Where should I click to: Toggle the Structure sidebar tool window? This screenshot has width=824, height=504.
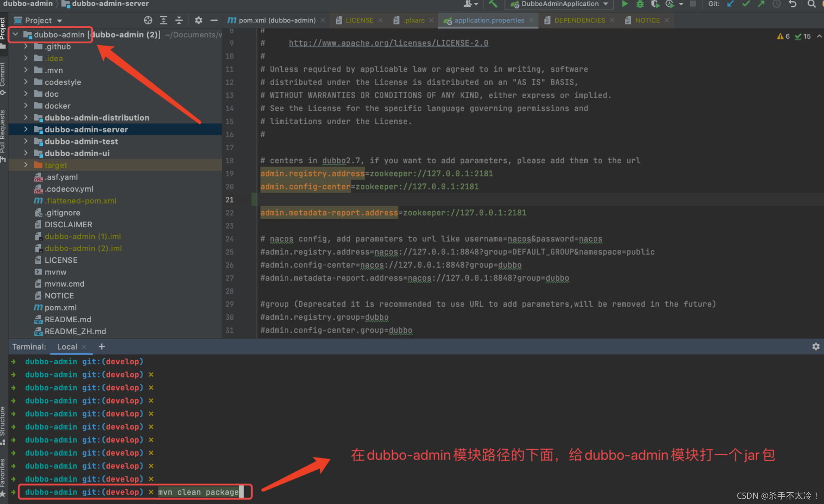3,425
